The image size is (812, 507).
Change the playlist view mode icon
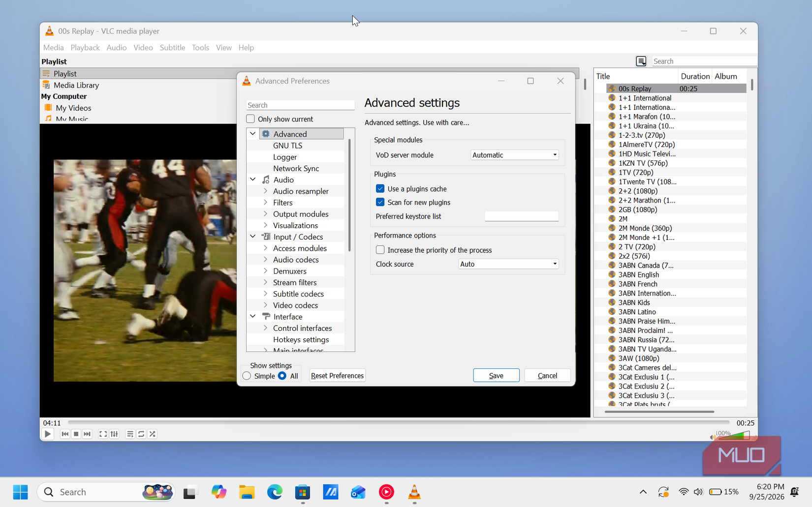coord(641,61)
